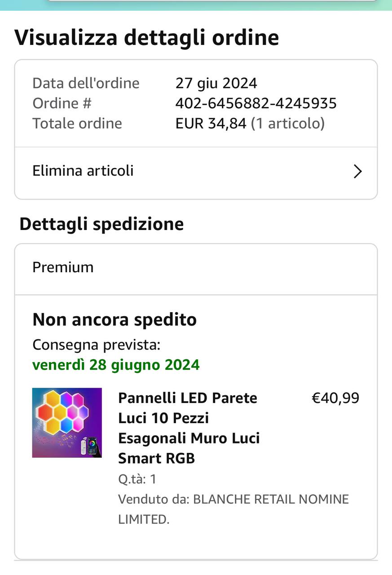Click the order date 27 giu 2024
Viewport: 392px width, 575px height.
[x=216, y=83]
